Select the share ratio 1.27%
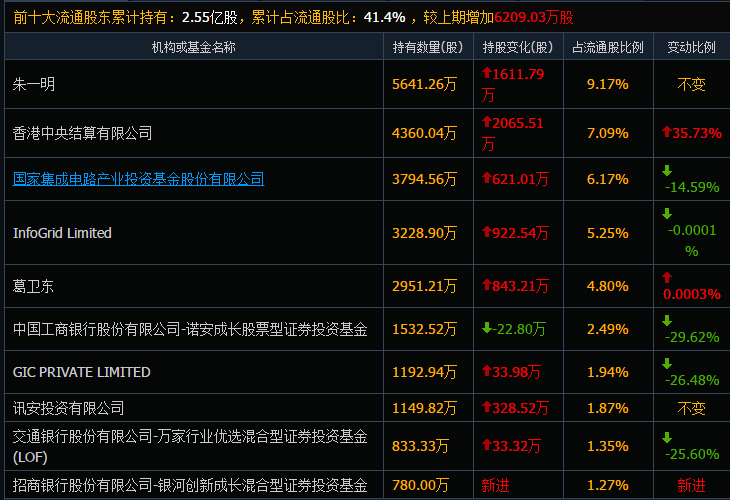Image resolution: width=730 pixels, height=500 pixels. pyautogui.click(x=608, y=485)
